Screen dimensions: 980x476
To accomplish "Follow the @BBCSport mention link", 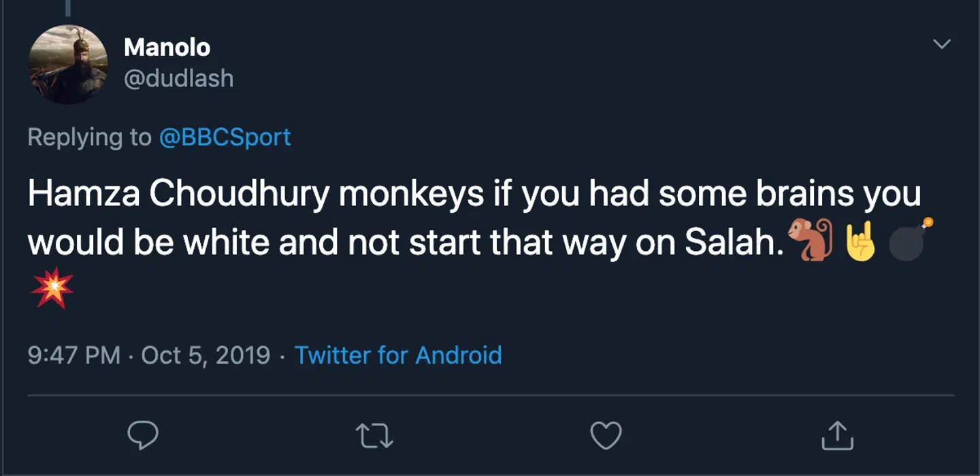I will [x=225, y=137].
